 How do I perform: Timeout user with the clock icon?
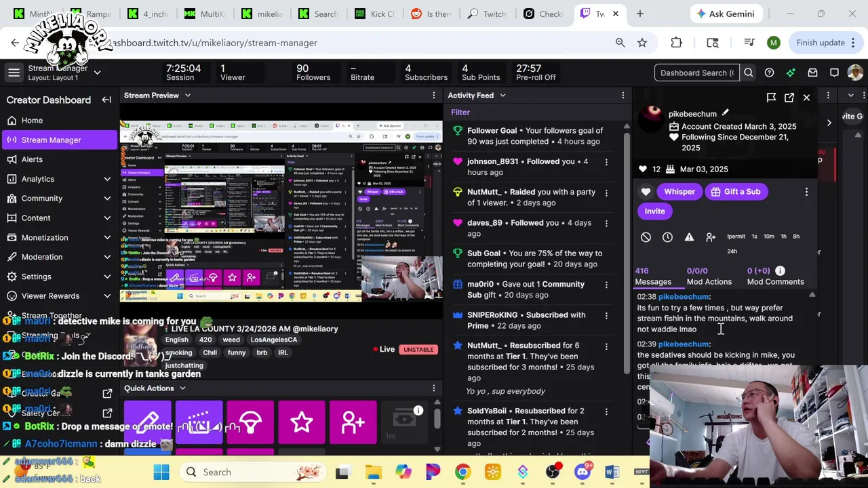pos(667,237)
